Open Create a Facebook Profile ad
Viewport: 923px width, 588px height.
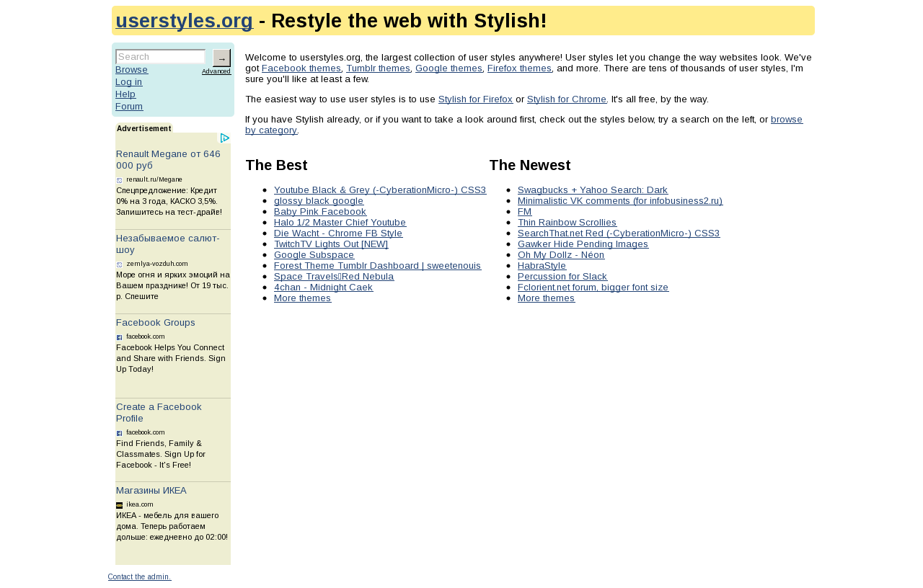pos(159,413)
